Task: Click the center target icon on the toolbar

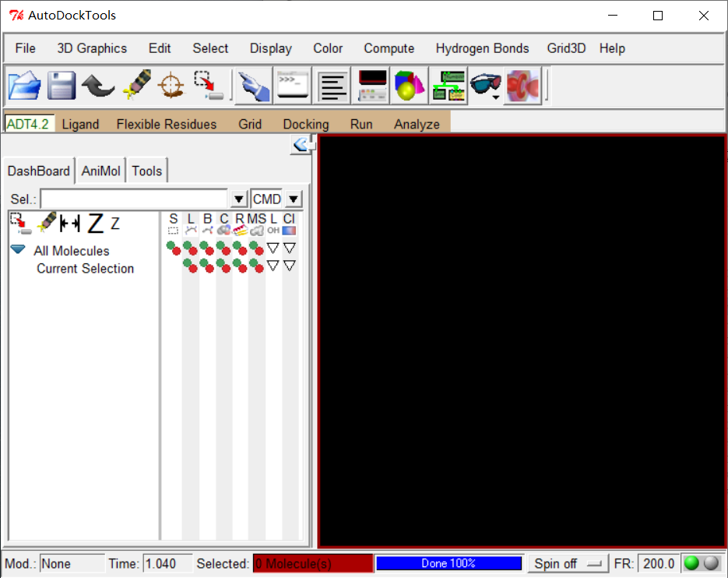Action: click(x=171, y=86)
